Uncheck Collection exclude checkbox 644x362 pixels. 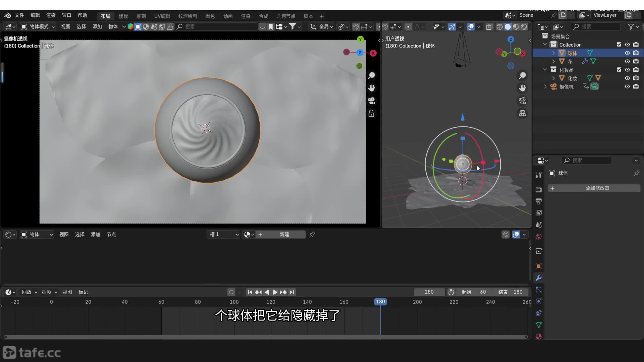point(619,44)
